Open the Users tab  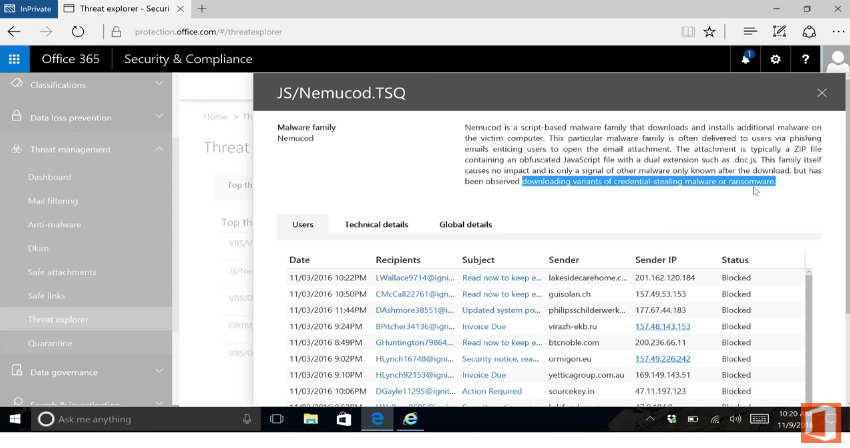(302, 224)
